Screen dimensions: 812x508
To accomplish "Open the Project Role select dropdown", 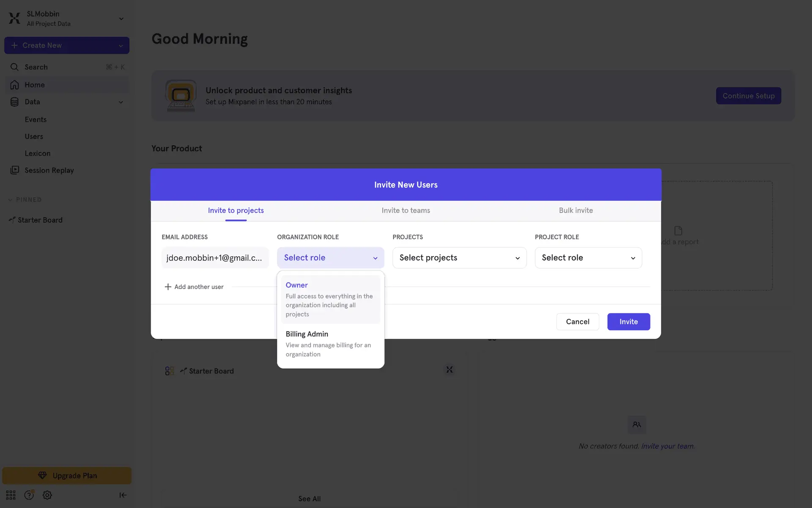I will coord(588,258).
